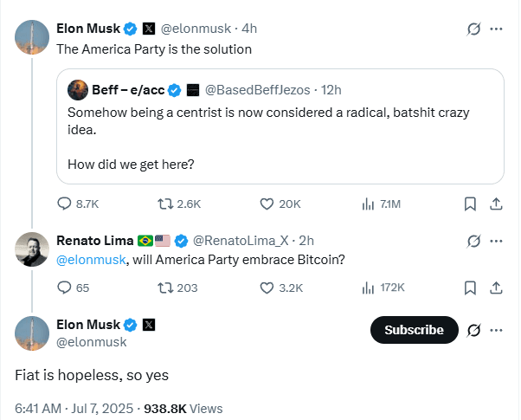The height and width of the screenshot is (420, 521).
Task: Share Elon Musk's first tweet
Action: [497, 204]
